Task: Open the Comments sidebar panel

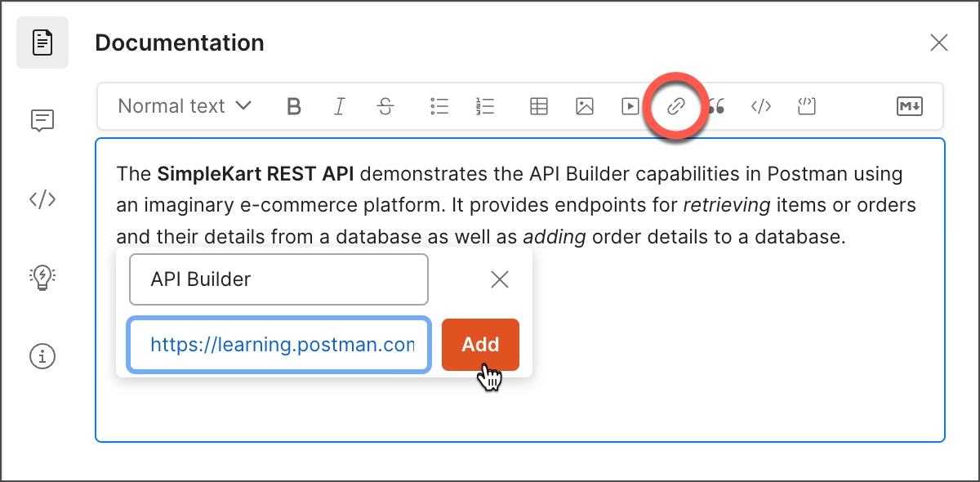Action: 42,121
